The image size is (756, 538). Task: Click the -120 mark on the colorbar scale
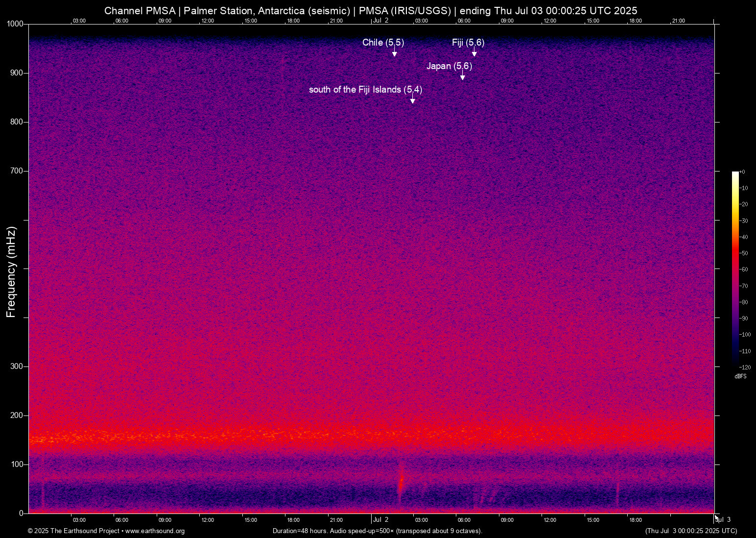(744, 367)
